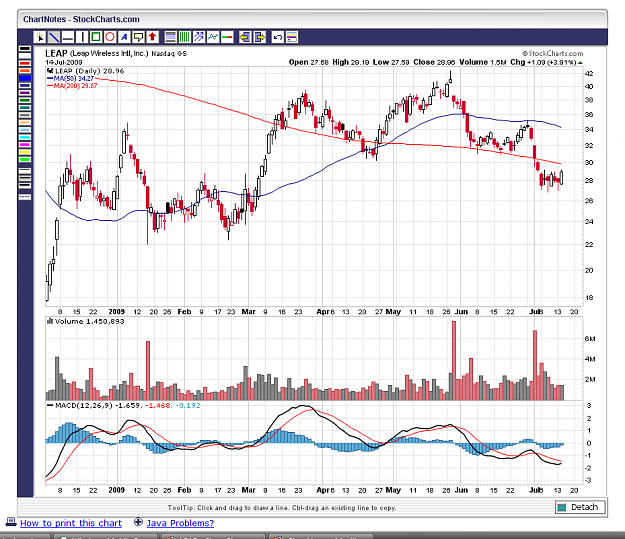
Task: Choose the horizontal retracement lines tool
Action: (170, 37)
